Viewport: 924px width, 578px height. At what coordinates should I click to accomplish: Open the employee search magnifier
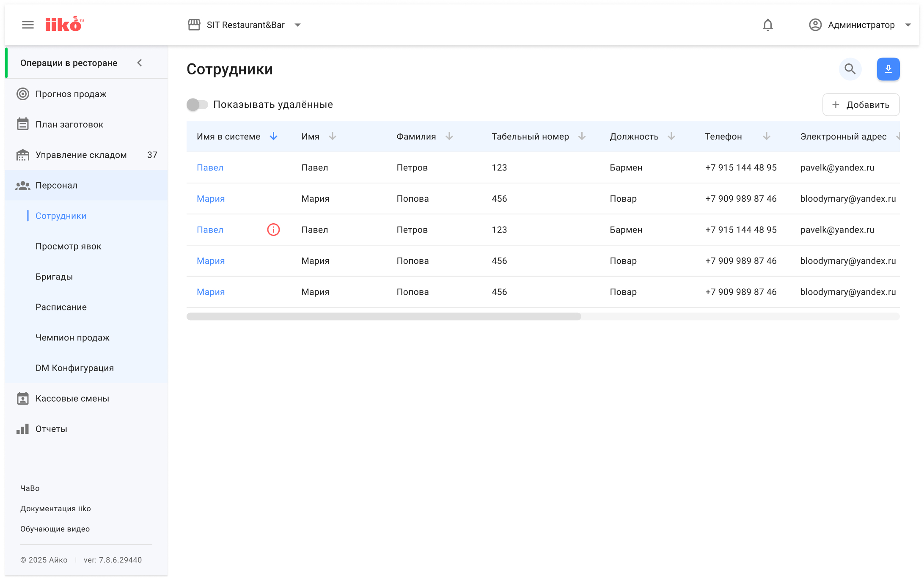point(850,69)
